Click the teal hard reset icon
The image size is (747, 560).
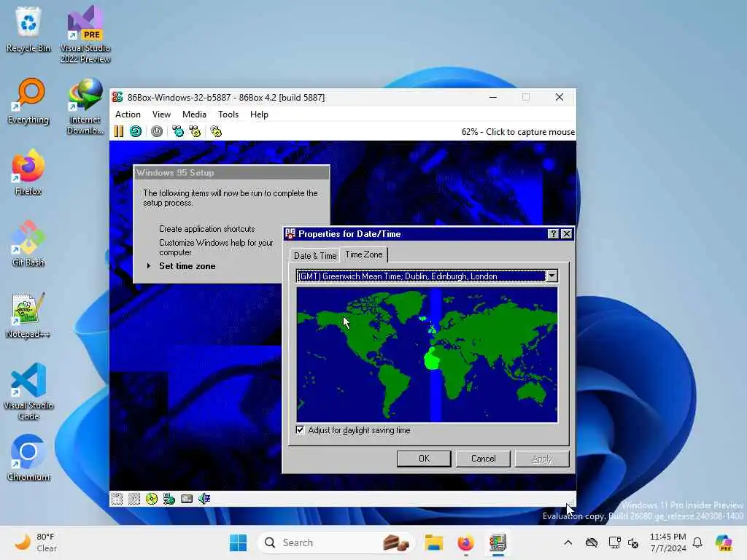tap(136, 131)
